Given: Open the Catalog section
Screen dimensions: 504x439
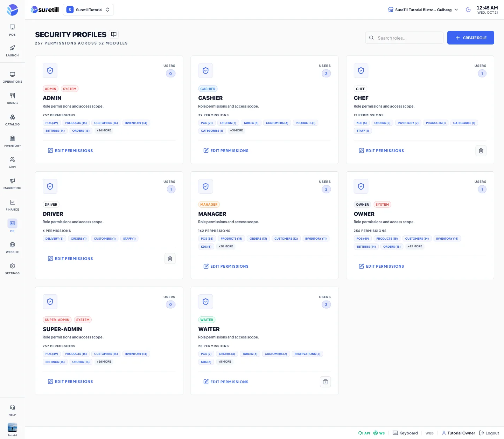Looking at the screenshot, I should coord(12,120).
